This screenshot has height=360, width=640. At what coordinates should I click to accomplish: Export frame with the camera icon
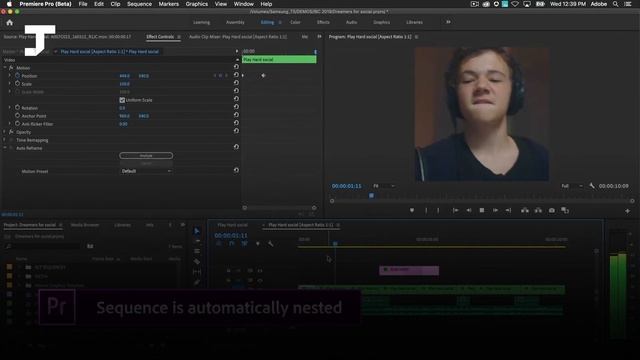552,210
